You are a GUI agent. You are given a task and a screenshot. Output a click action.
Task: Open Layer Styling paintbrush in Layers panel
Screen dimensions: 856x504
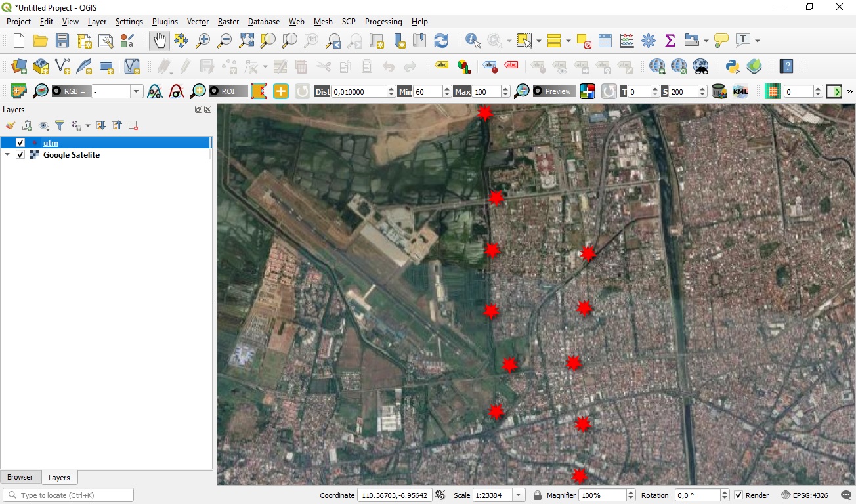pos(11,125)
